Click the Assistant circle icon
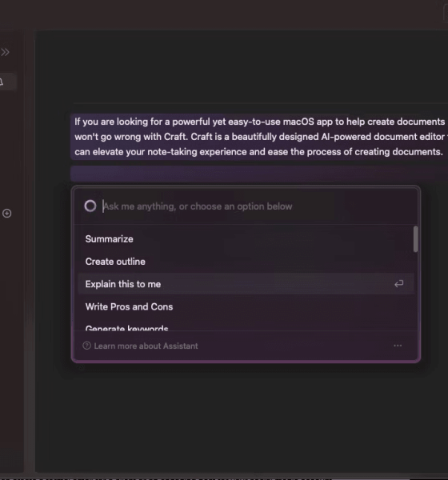This screenshot has height=480, width=448. (x=90, y=206)
